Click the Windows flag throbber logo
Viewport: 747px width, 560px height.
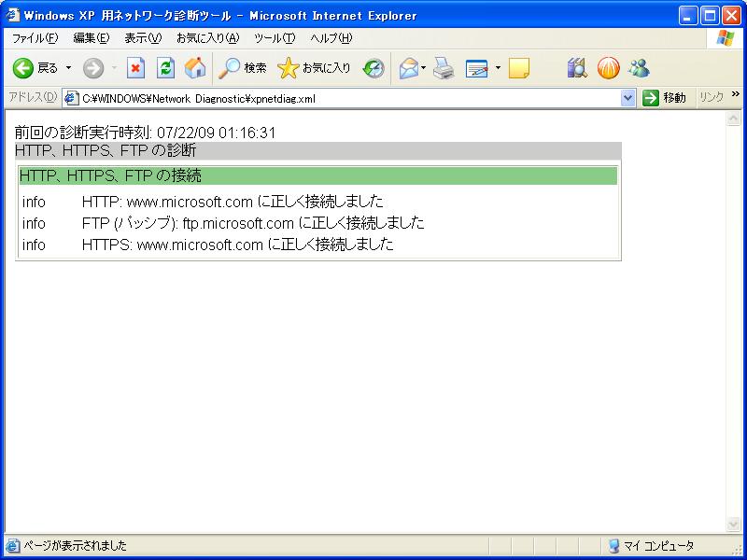click(726, 38)
